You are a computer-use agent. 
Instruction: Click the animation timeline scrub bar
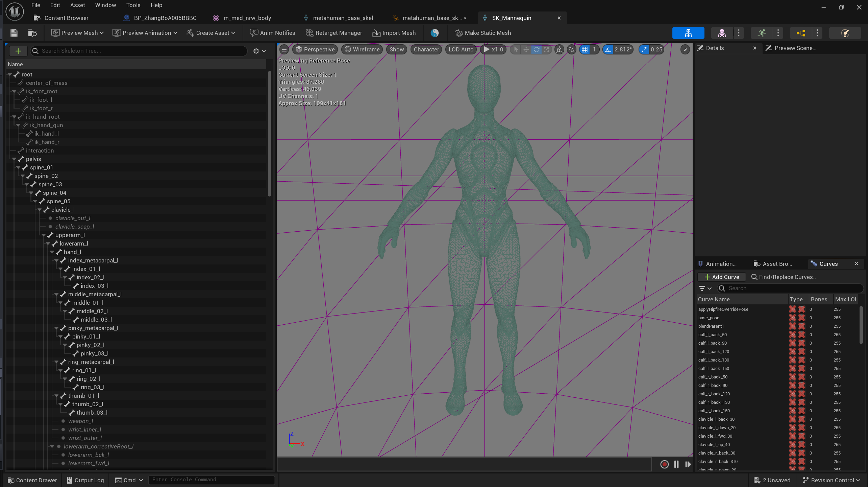tap(464, 464)
